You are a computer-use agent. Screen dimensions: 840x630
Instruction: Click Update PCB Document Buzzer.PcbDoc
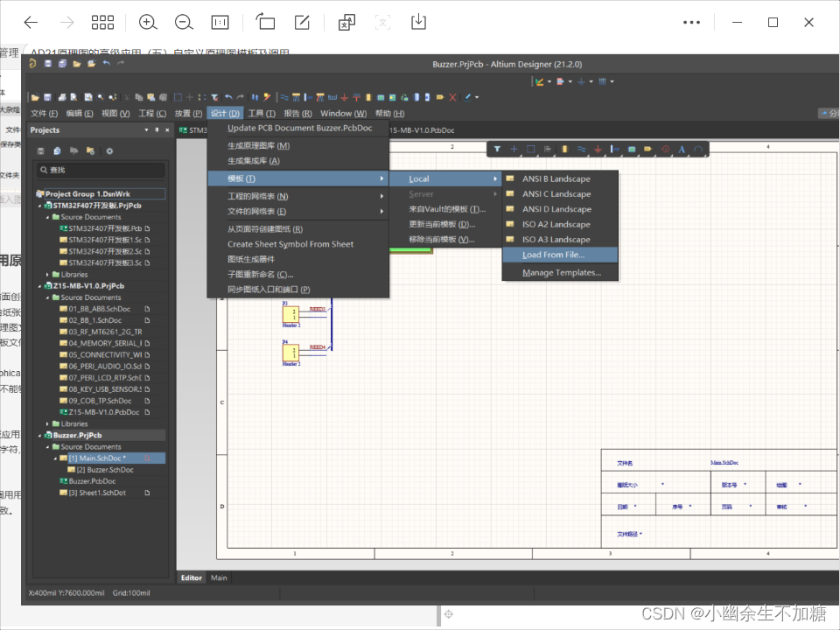pyautogui.click(x=297, y=128)
